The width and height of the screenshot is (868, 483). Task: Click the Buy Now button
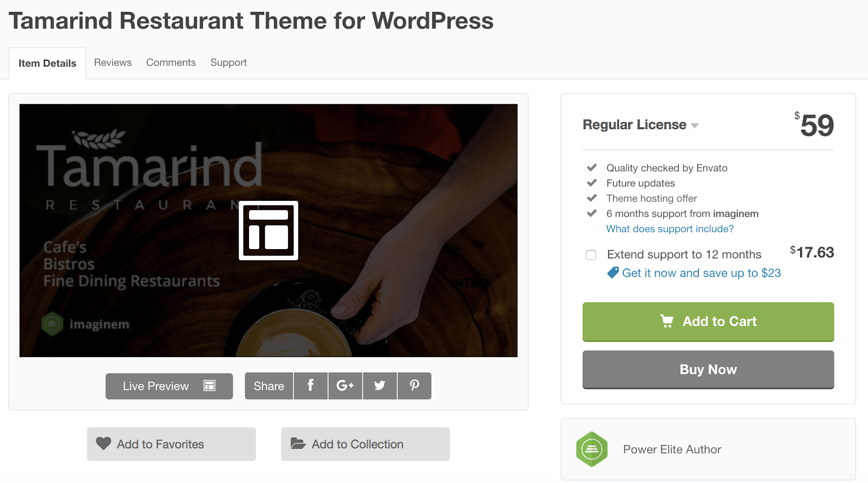708,370
